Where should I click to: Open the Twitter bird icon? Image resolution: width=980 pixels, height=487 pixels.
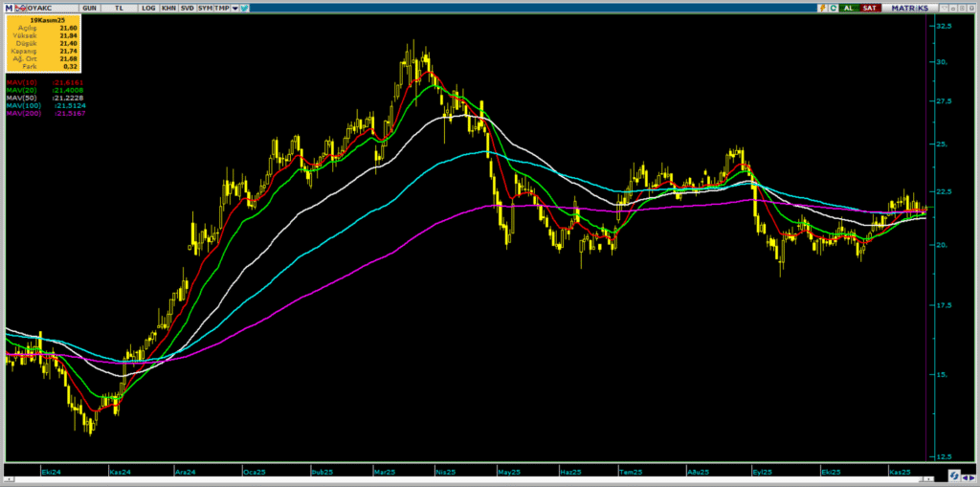pos(245,8)
